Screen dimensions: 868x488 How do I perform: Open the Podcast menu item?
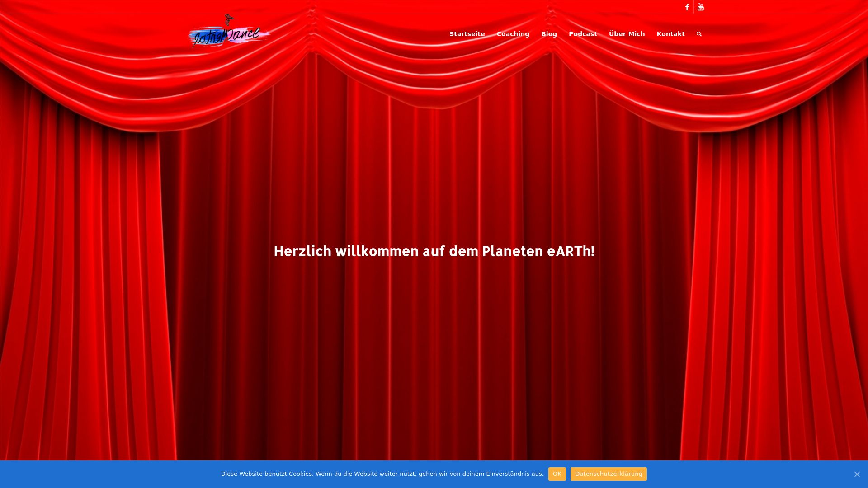[x=583, y=34]
